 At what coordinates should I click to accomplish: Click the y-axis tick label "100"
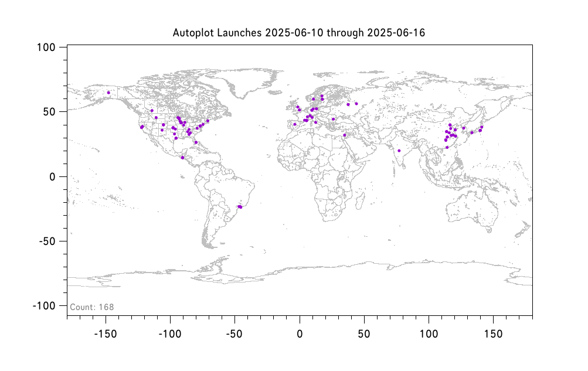pos(46,47)
